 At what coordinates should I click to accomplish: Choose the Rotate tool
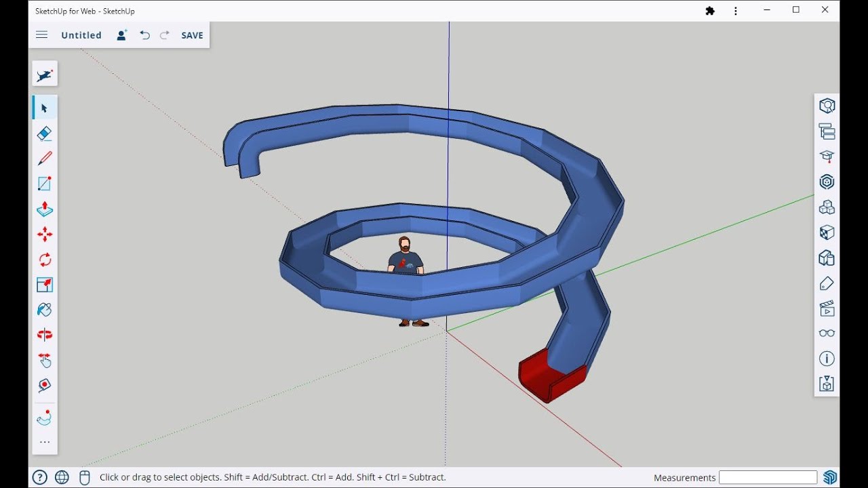[x=45, y=260]
